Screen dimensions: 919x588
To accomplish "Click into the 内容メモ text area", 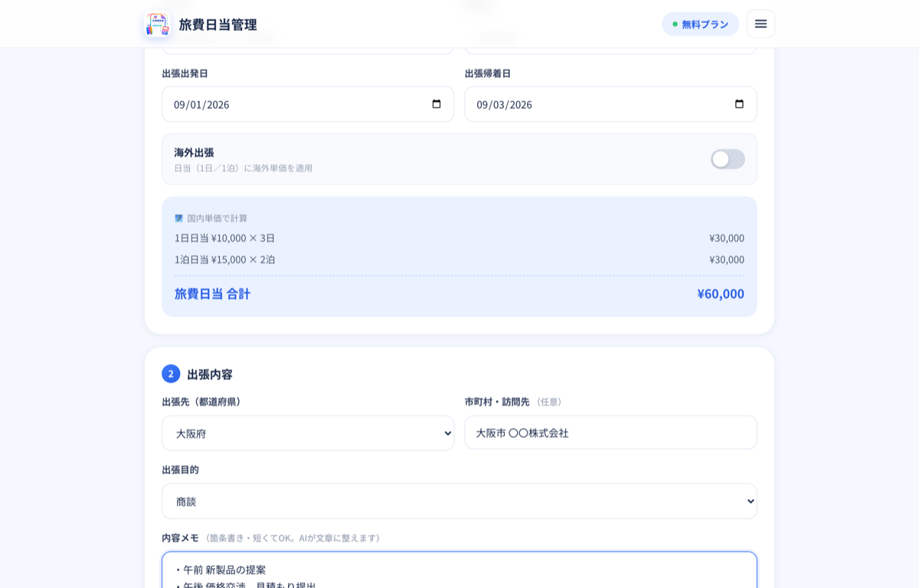I will [x=459, y=570].
